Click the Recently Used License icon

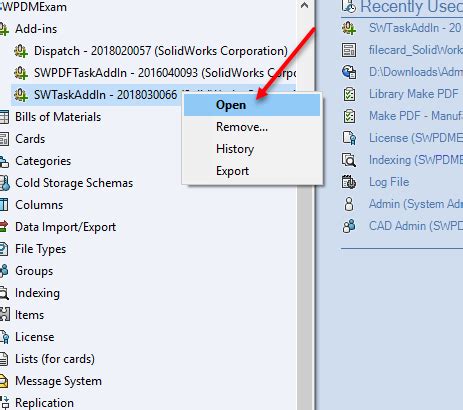(349, 138)
